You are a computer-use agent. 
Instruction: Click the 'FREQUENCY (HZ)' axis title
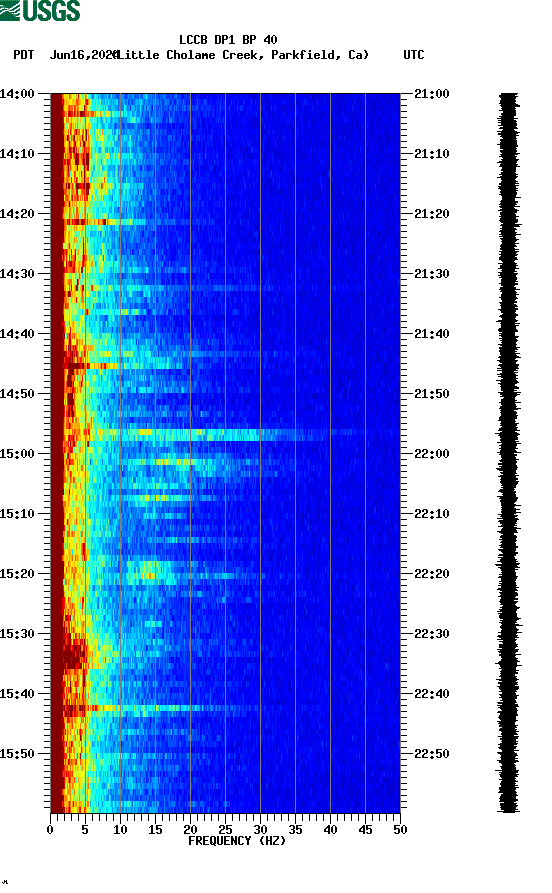tap(237, 841)
